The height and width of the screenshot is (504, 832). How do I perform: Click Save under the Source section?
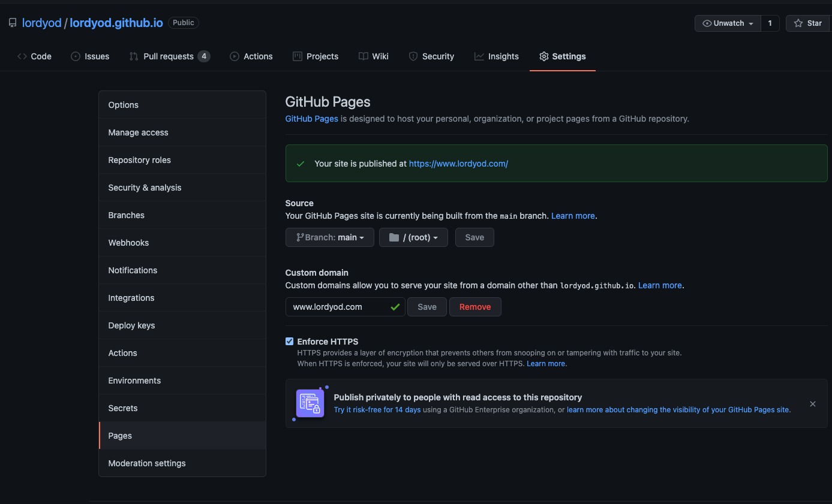[474, 237]
